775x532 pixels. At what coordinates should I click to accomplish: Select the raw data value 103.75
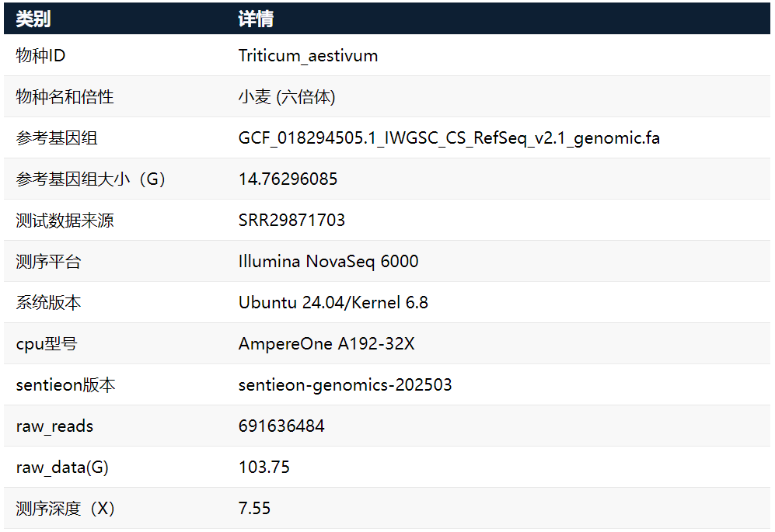(264, 468)
